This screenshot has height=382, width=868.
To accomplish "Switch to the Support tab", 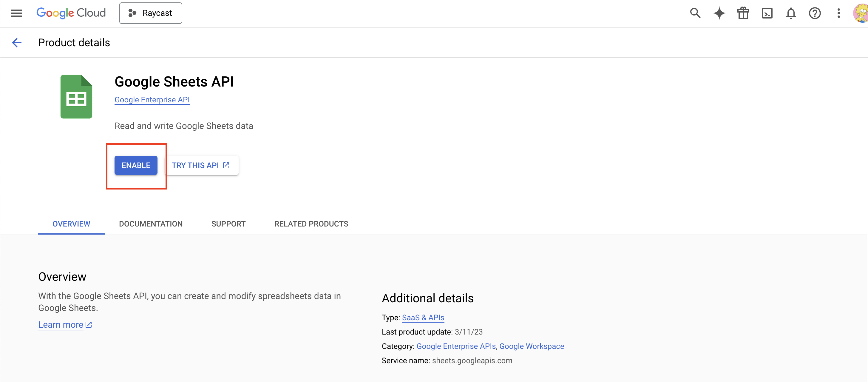I will pyautogui.click(x=228, y=224).
